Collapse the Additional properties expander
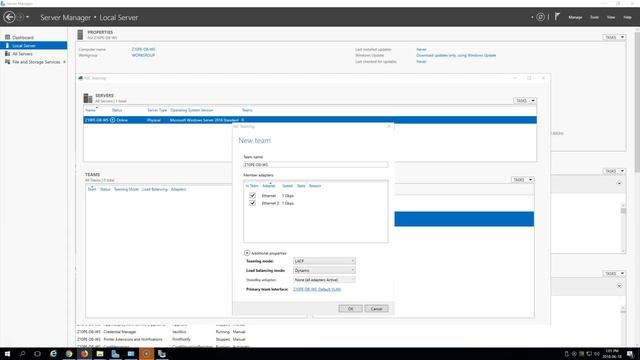 (247, 253)
